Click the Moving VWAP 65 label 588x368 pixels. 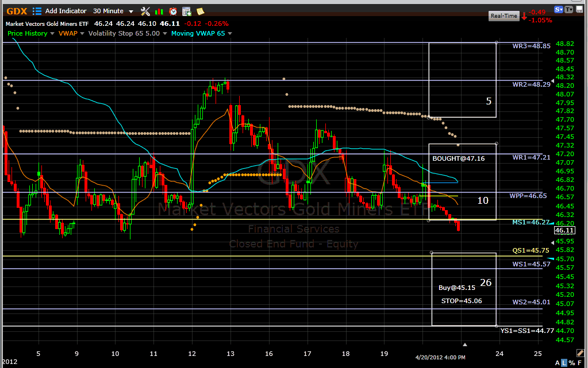pyautogui.click(x=198, y=33)
